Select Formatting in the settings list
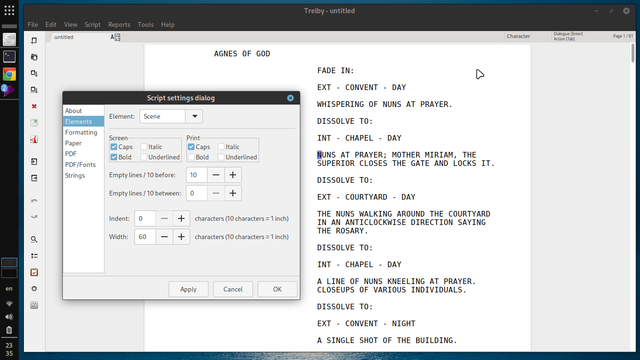640x360 pixels. (x=81, y=132)
